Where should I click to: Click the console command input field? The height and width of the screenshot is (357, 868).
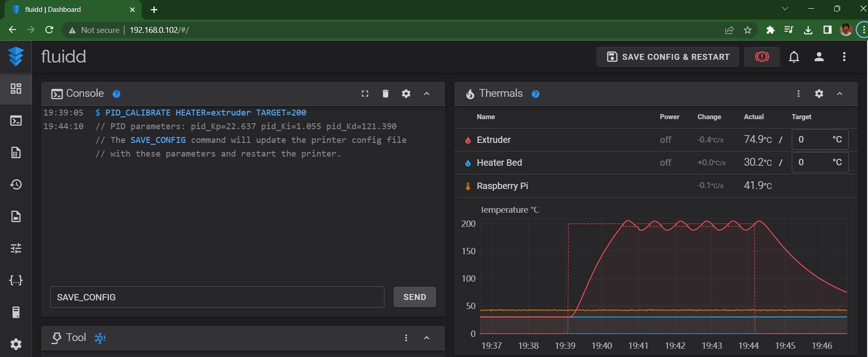(217, 297)
